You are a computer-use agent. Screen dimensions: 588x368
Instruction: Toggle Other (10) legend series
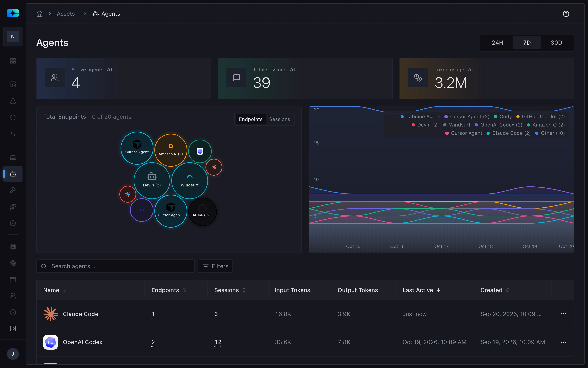point(550,133)
